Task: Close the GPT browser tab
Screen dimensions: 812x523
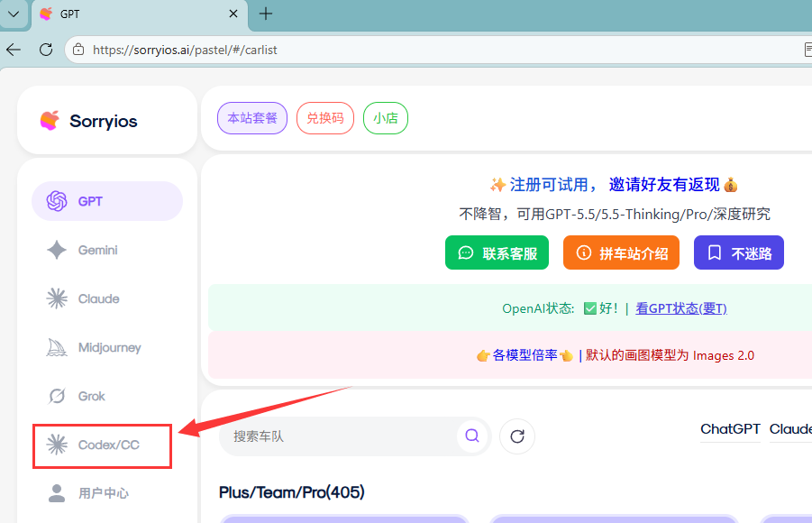Action: pos(233,14)
